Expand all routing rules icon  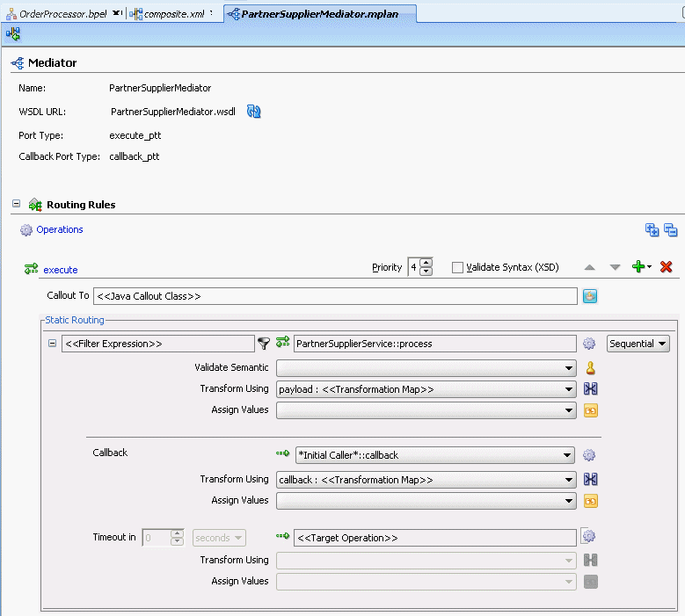tap(652, 229)
